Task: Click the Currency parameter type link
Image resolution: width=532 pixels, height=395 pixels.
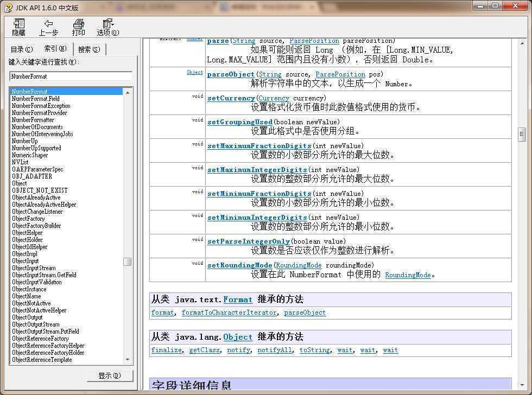Action: [x=274, y=98]
